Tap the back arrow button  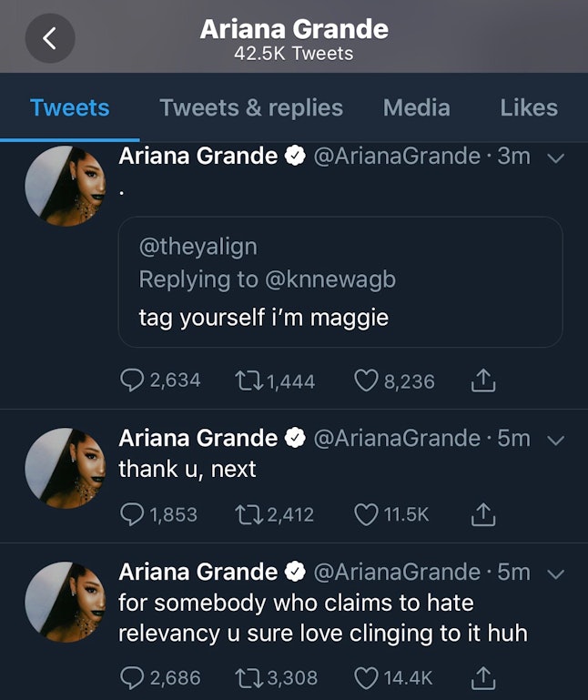tap(50, 38)
